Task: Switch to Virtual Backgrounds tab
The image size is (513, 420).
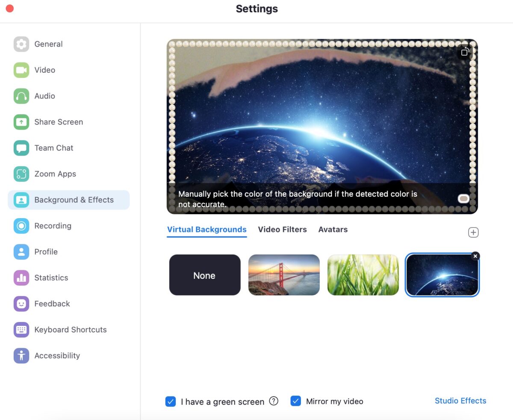Action: [207, 230]
